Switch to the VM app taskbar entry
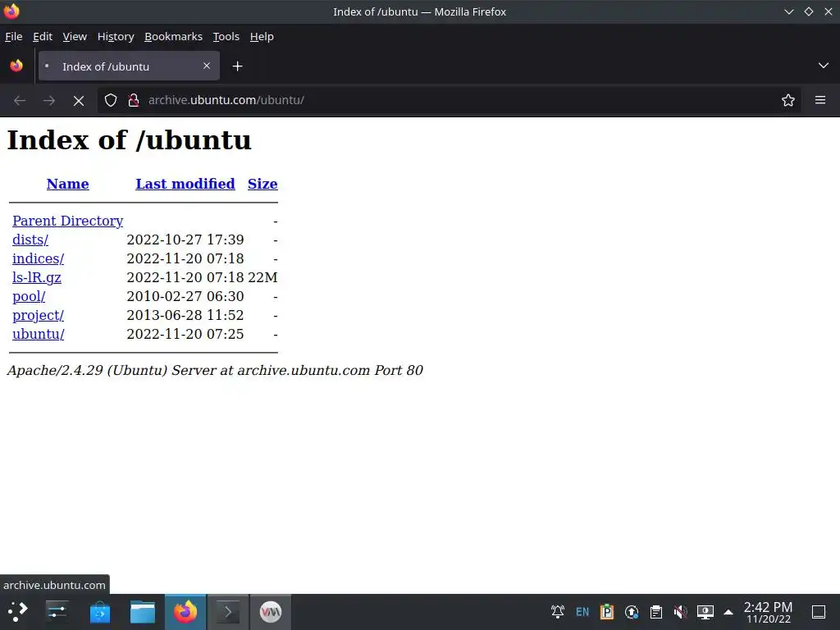Screen dimensions: 840x630 [x=271, y=612]
